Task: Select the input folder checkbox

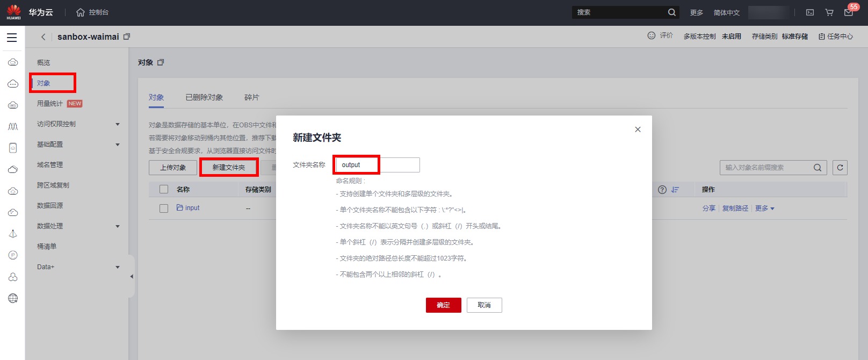Action: click(164, 208)
